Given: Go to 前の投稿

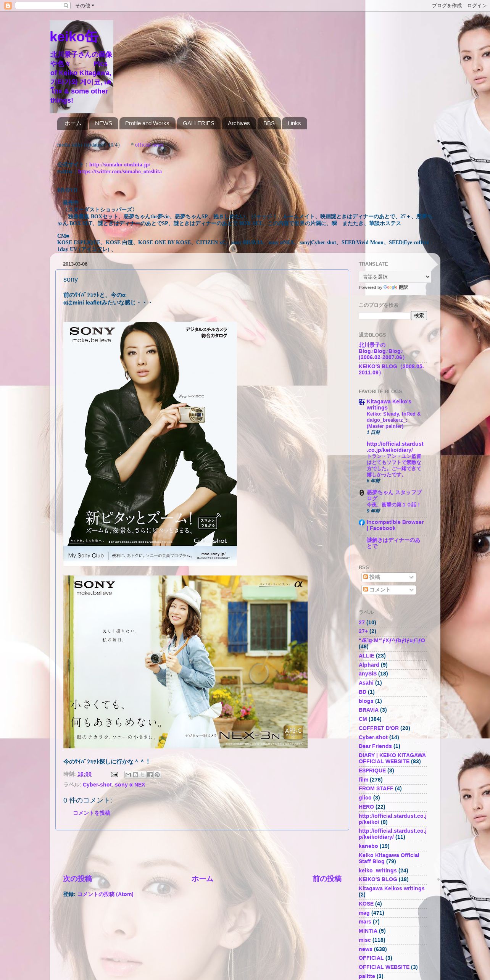Looking at the screenshot, I should (327, 878).
